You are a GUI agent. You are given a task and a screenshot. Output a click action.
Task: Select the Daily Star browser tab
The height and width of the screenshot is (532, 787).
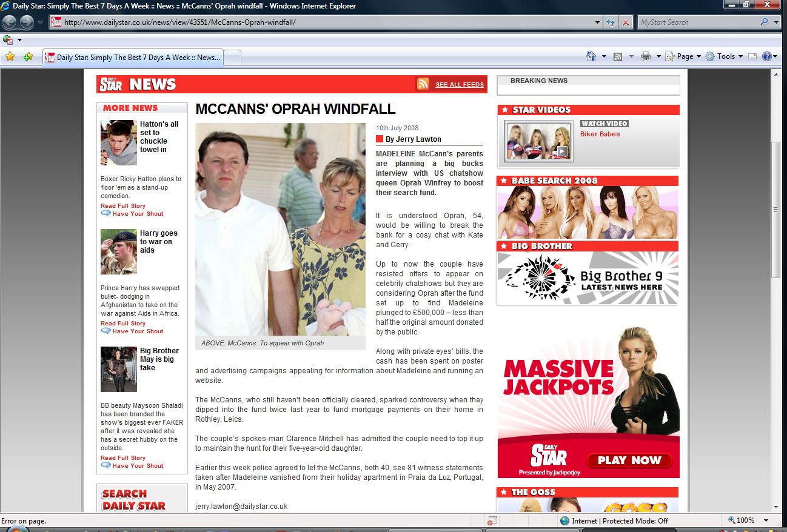pyautogui.click(x=133, y=58)
